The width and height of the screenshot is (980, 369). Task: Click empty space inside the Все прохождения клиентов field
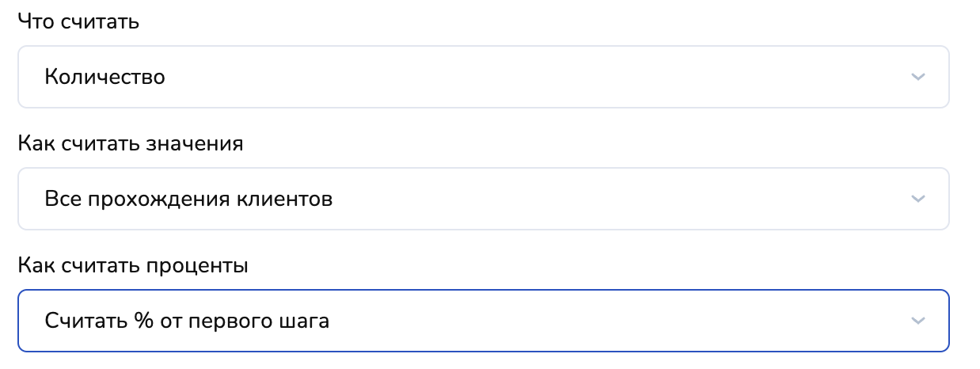click(x=594, y=199)
